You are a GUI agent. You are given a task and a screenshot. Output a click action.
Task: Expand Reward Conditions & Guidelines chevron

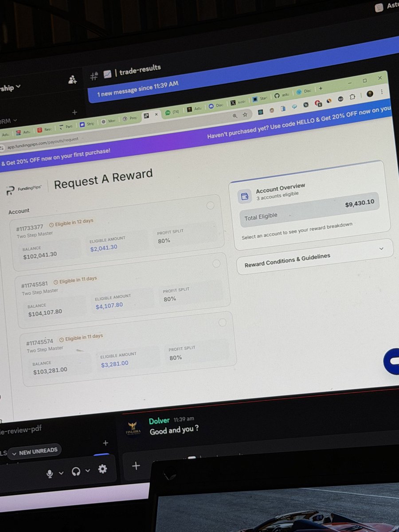point(381,249)
